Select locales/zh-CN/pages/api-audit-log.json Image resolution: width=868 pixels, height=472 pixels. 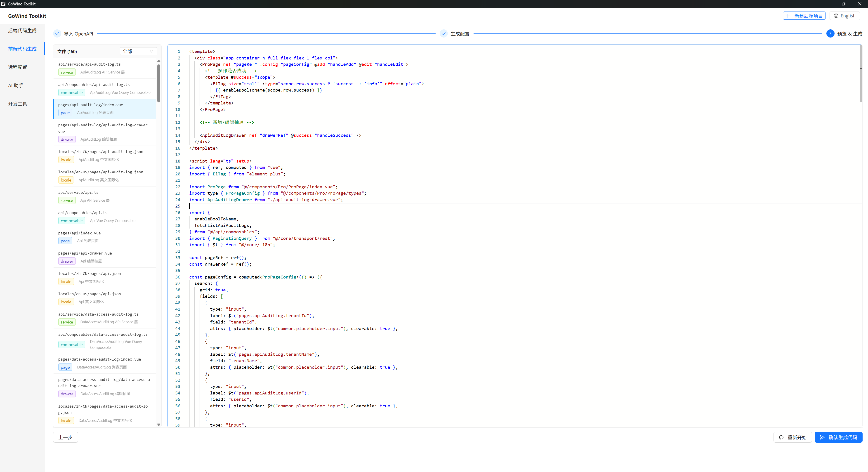click(x=105, y=156)
